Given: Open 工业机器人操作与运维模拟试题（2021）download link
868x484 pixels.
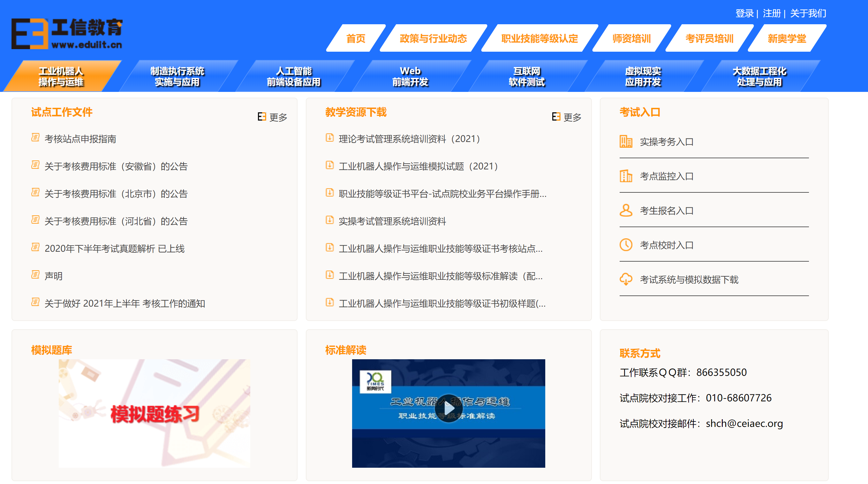Looking at the screenshot, I should (418, 166).
